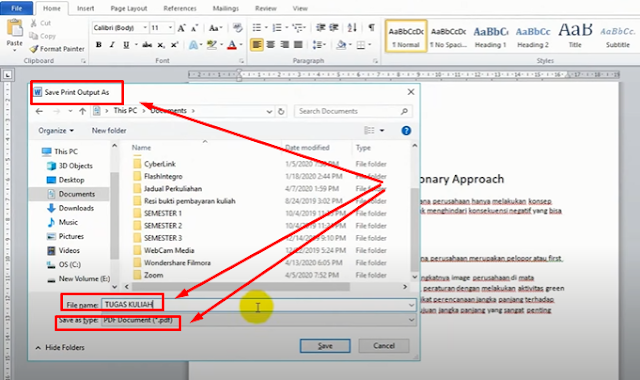Click the Numbering list icon
This screenshot has height=380, width=640.
[x=277, y=28]
